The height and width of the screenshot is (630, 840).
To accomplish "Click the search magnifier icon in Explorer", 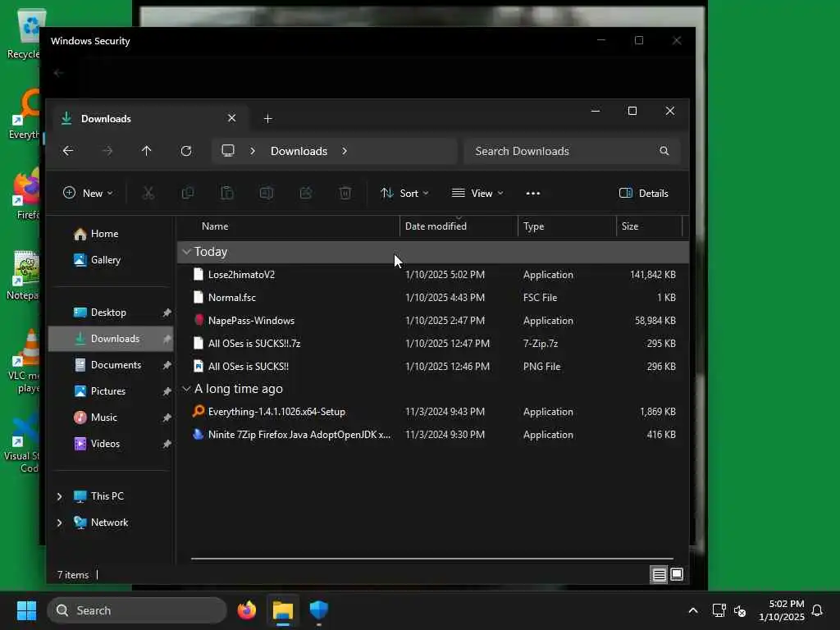I will pos(664,151).
